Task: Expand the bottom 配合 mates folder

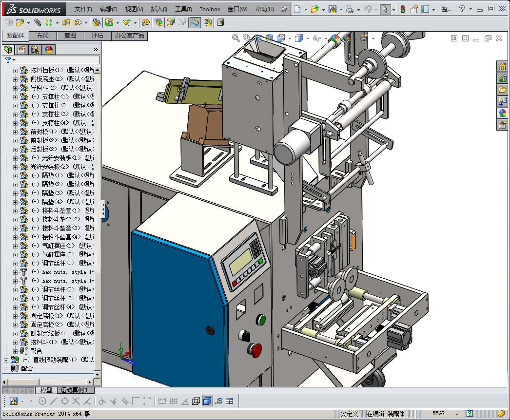Action: pos(6,369)
